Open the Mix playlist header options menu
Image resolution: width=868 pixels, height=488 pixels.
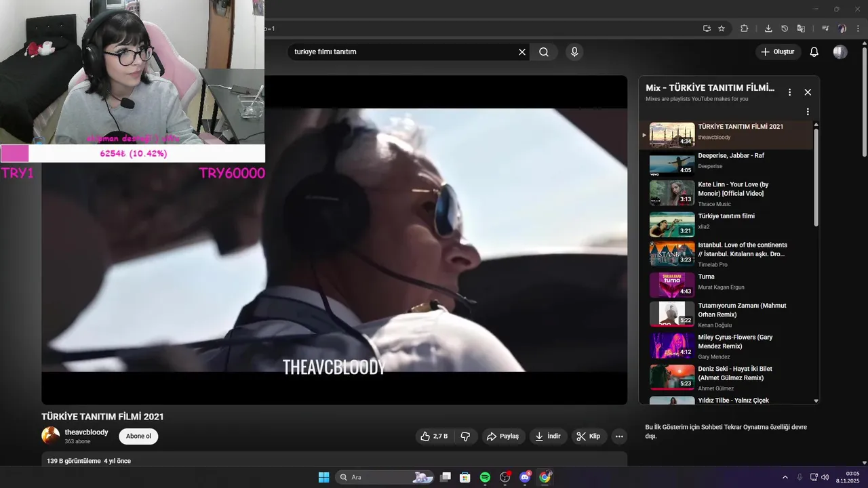789,92
